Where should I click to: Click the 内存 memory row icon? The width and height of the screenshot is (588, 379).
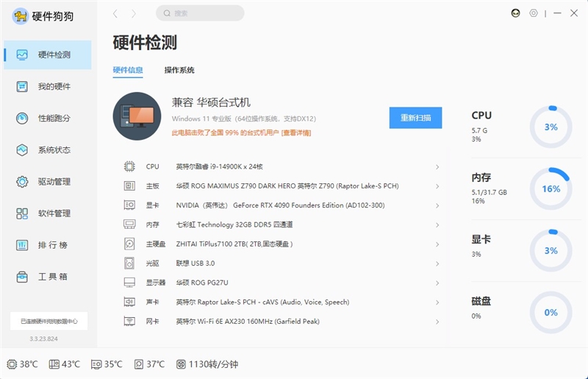(129, 224)
